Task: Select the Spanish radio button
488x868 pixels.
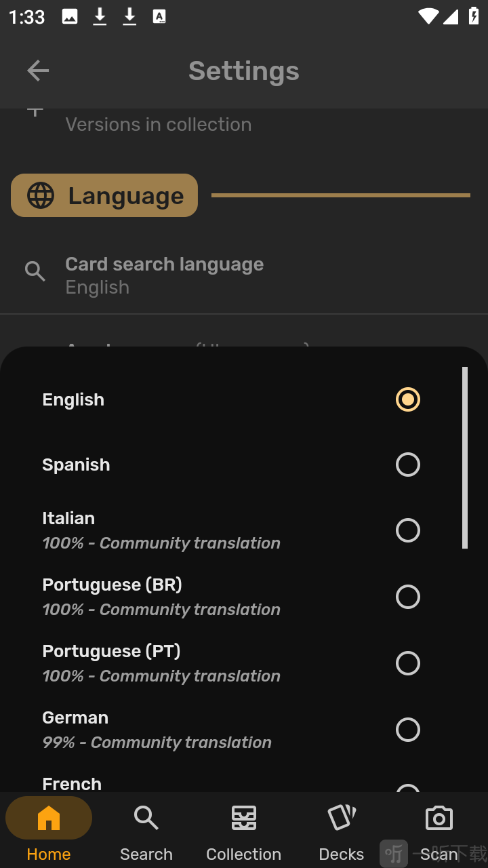Action: tap(408, 465)
